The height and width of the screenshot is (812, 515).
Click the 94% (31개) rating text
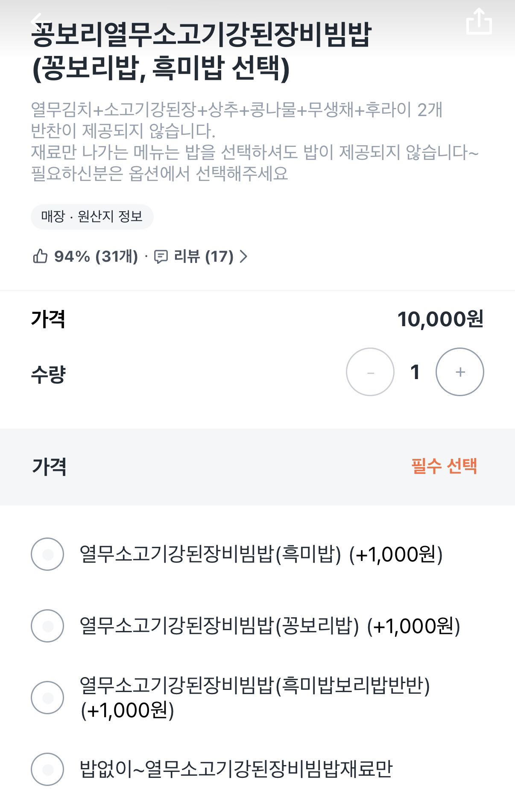(x=96, y=257)
